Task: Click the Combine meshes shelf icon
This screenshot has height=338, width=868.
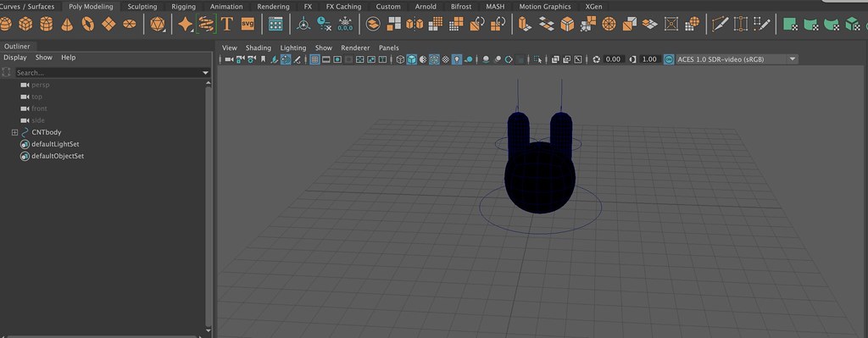Action: click(x=374, y=24)
